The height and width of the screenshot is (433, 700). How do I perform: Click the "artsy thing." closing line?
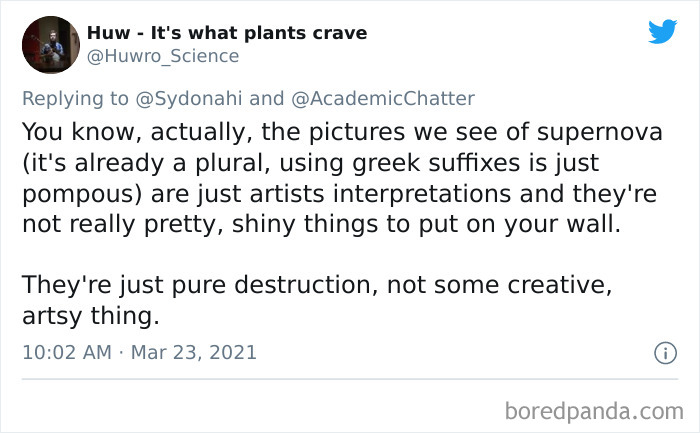(x=91, y=316)
